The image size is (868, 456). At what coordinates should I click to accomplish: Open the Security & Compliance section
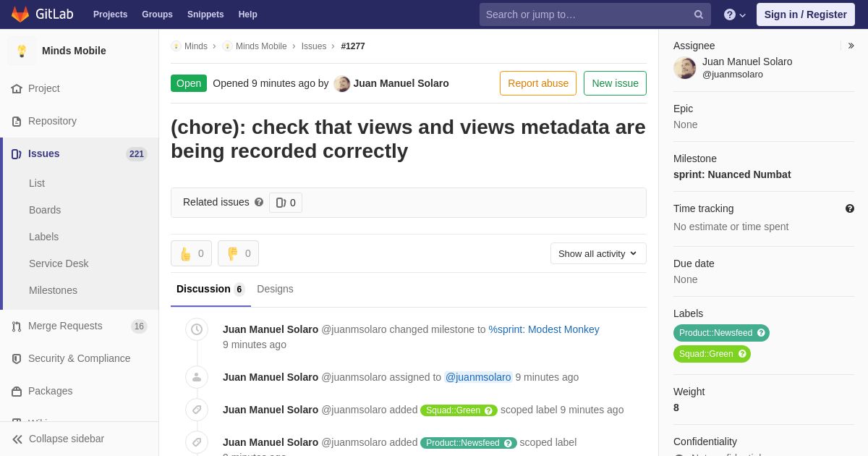tap(80, 358)
